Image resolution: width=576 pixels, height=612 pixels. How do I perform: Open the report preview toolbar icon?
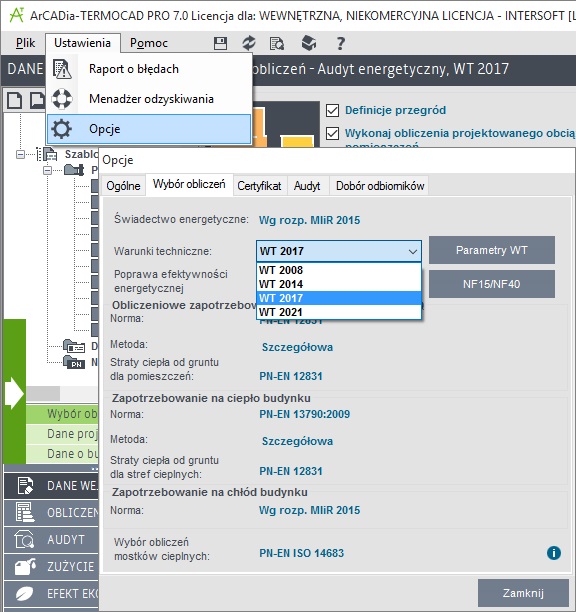(x=277, y=43)
